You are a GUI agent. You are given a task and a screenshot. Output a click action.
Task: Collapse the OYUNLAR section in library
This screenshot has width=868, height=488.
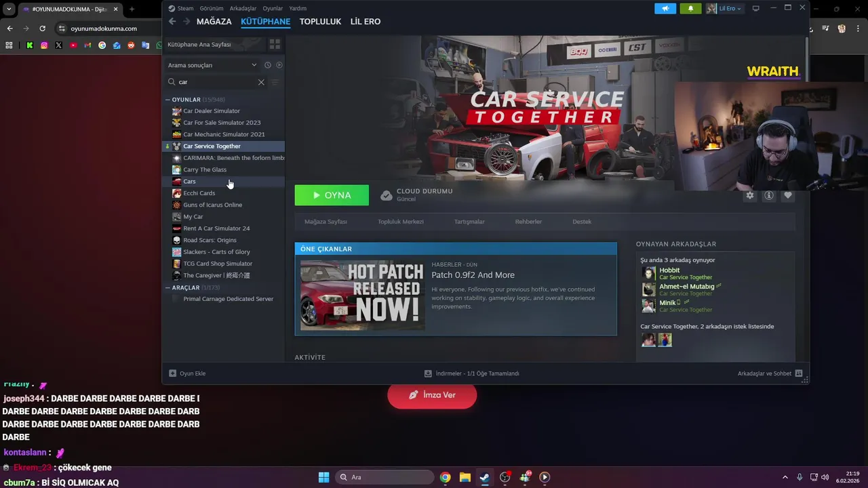(168, 100)
